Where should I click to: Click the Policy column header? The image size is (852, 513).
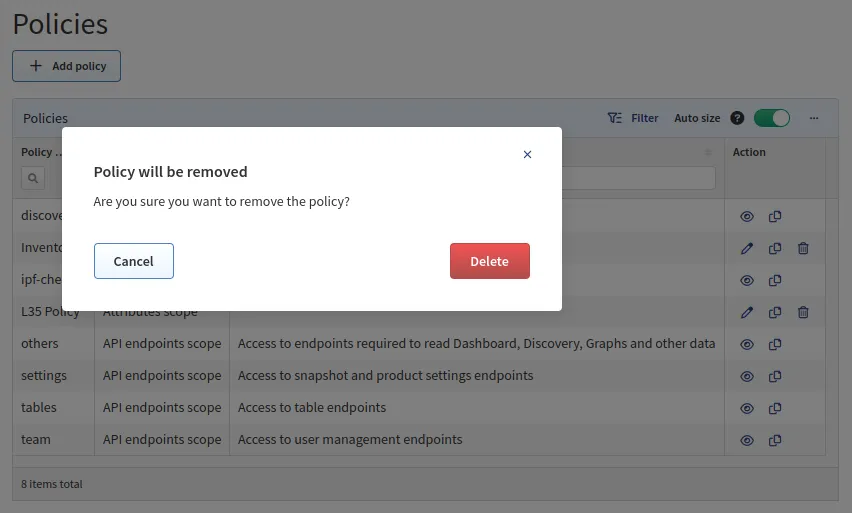[x=42, y=152]
